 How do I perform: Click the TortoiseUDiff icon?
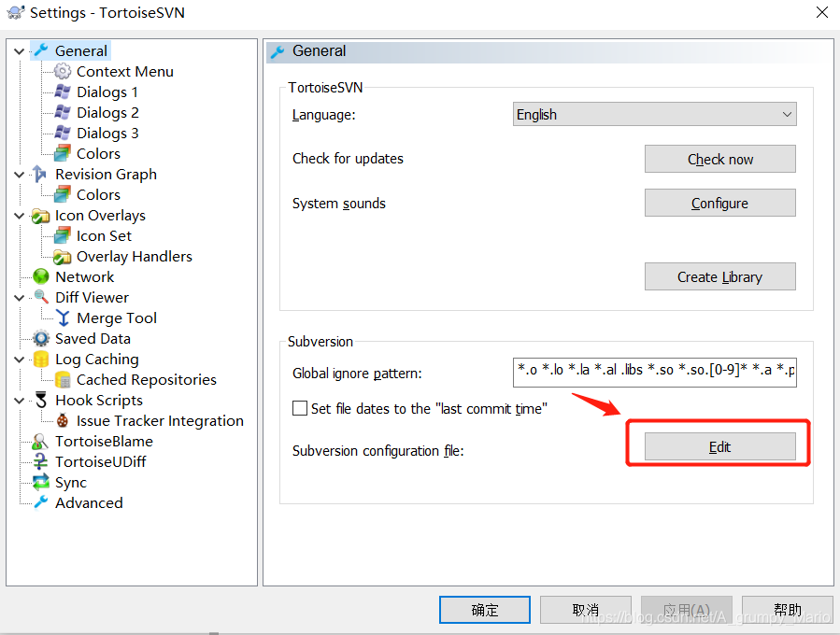41,461
